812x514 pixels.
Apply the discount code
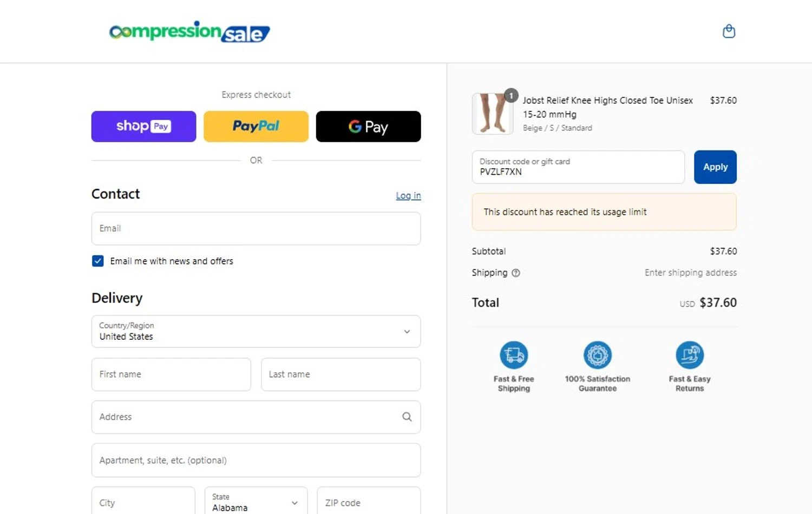pos(715,167)
